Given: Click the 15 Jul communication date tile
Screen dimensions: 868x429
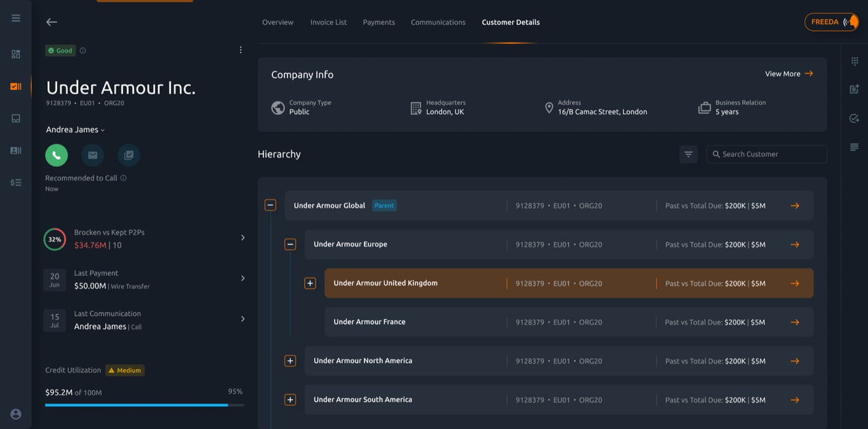Looking at the screenshot, I should coord(55,321).
